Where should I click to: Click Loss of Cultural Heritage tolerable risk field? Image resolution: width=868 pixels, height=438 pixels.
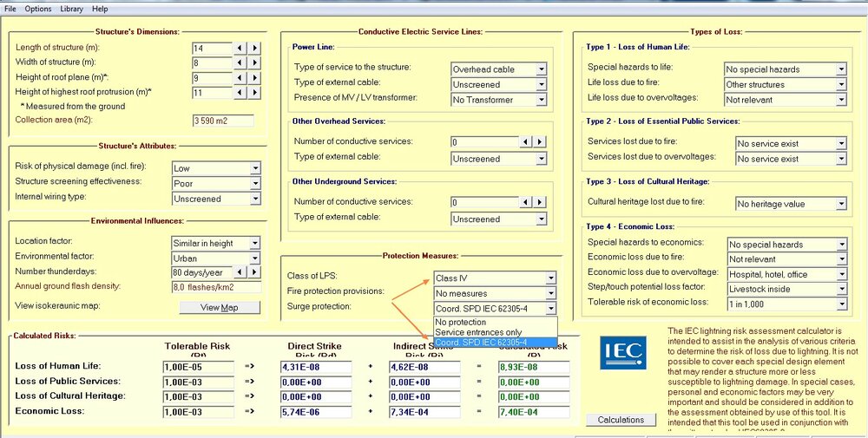pyautogui.click(x=198, y=397)
